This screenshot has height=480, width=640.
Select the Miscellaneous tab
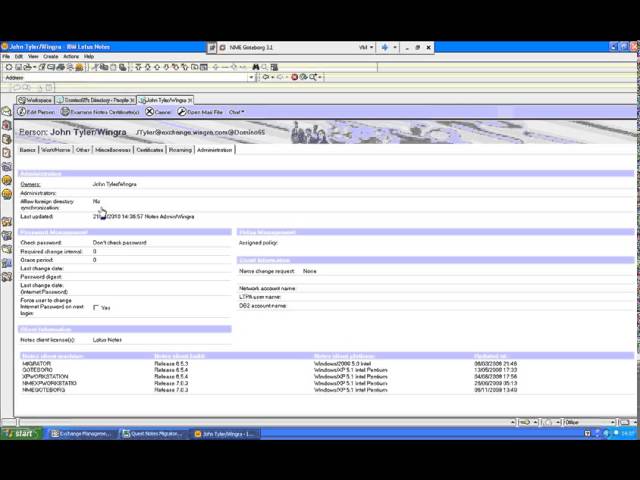[113, 150]
